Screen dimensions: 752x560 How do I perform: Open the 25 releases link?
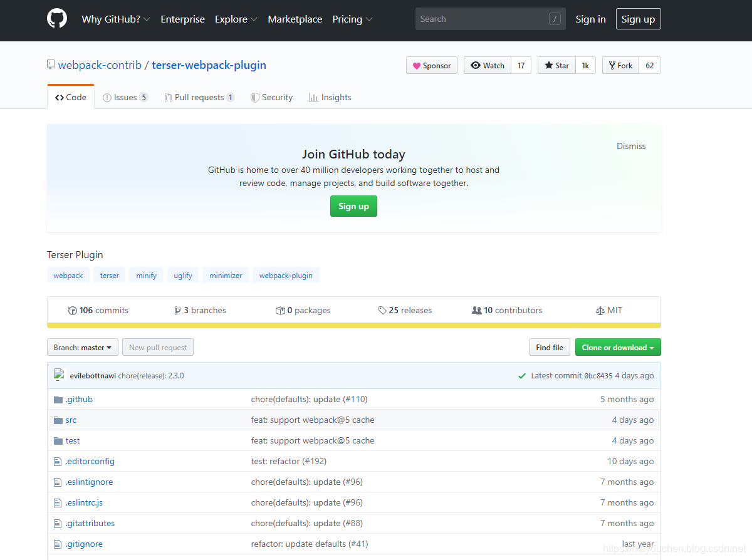click(405, 310)
